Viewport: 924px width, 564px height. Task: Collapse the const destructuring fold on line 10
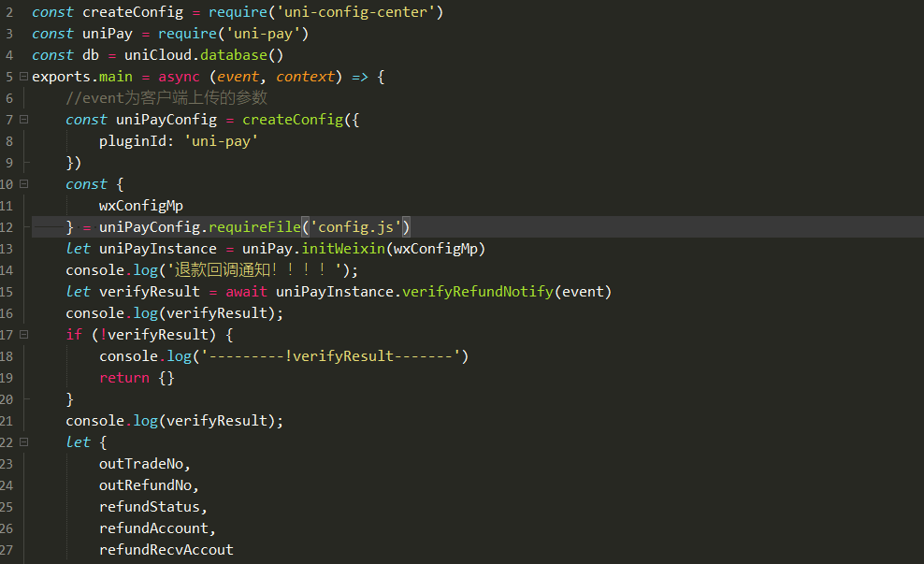22,184
